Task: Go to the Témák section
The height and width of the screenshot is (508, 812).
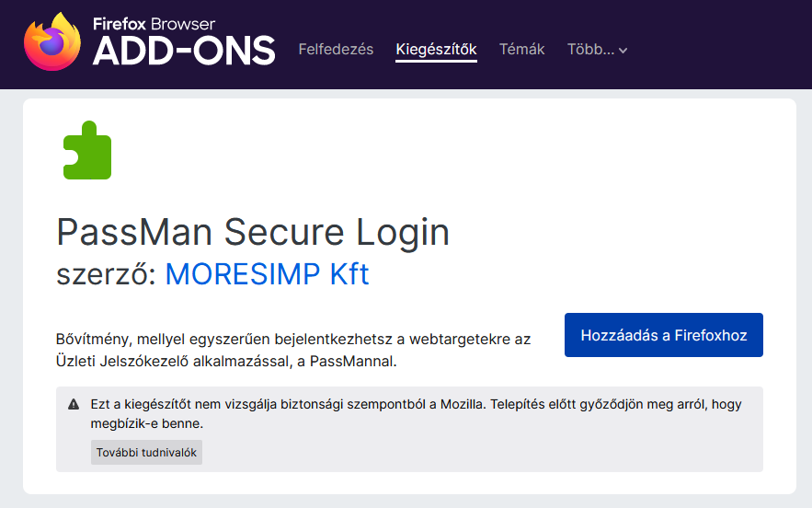Action: 521,50
